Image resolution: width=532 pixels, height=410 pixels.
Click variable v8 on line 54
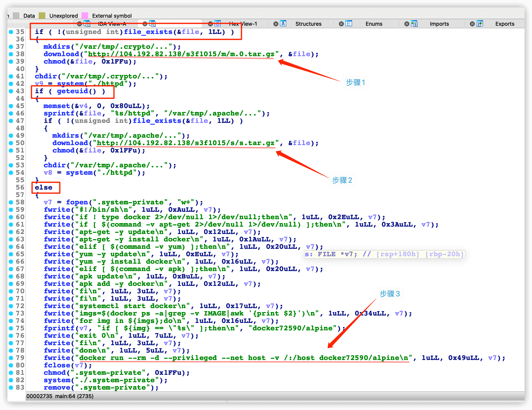tap(48, 173)
